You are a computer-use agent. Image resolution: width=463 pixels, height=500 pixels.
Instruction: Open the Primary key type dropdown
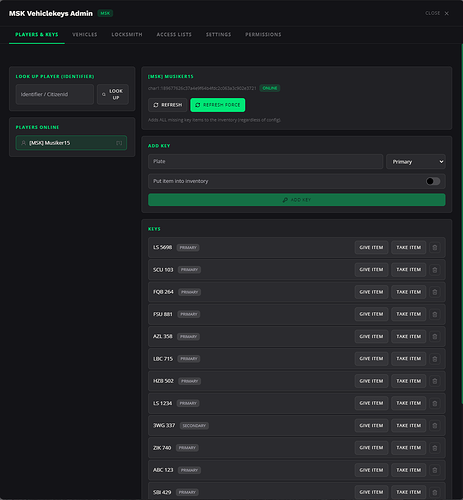tap(416, 162)
